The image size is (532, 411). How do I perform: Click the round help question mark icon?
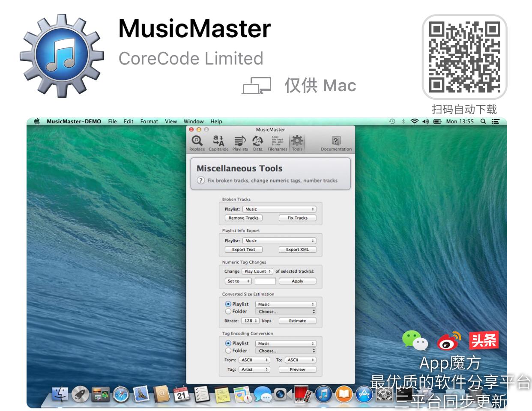(x=201, y=180)
